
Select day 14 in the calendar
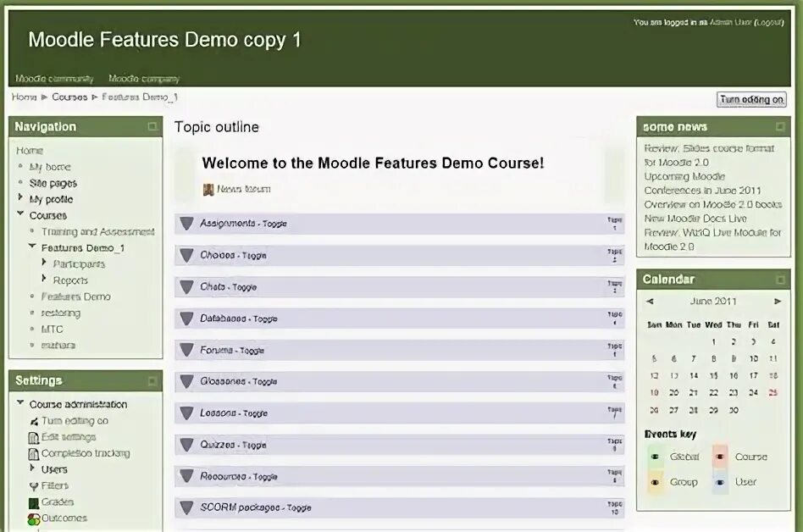tap(694, 376)
